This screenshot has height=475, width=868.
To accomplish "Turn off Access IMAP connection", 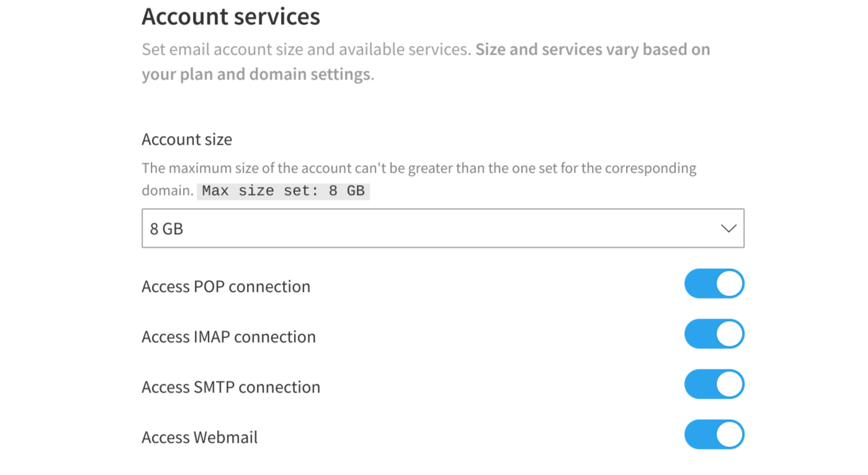I will (x=714, y=333).
